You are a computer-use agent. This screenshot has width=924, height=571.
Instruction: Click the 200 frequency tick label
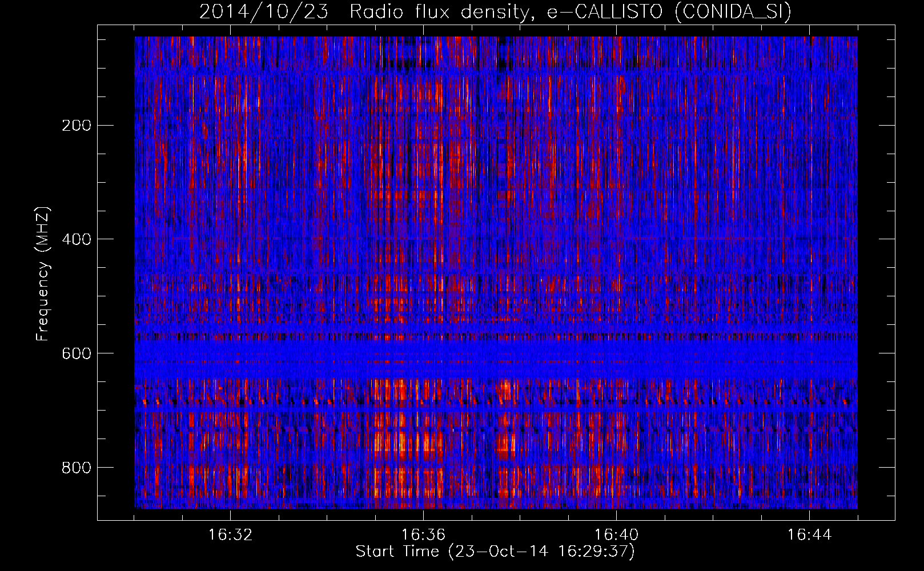point(77,125)
